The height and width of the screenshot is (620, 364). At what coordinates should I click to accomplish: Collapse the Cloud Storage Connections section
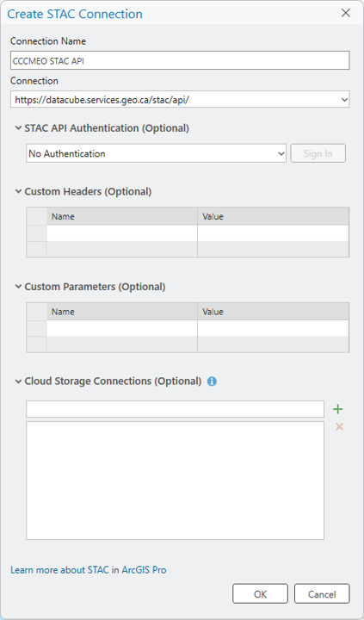click(x=18, y=381)
